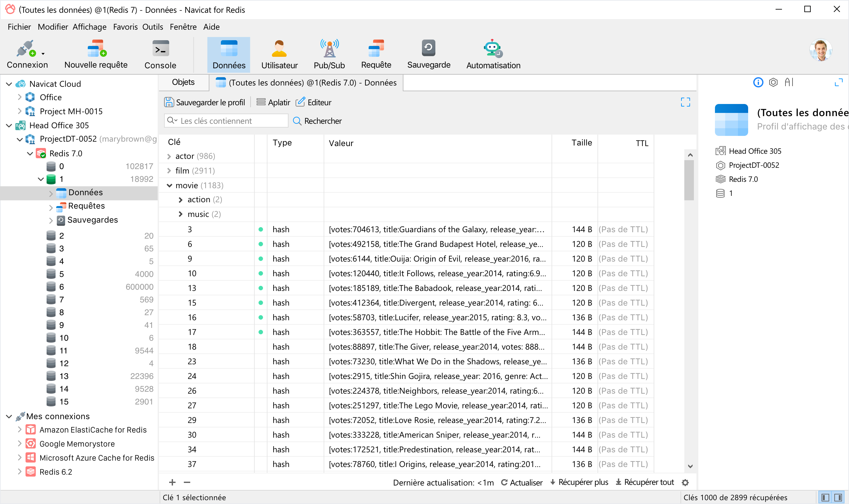Open Connexion dropdown arrow
The image size is (849, 504).
pos(43,54)
